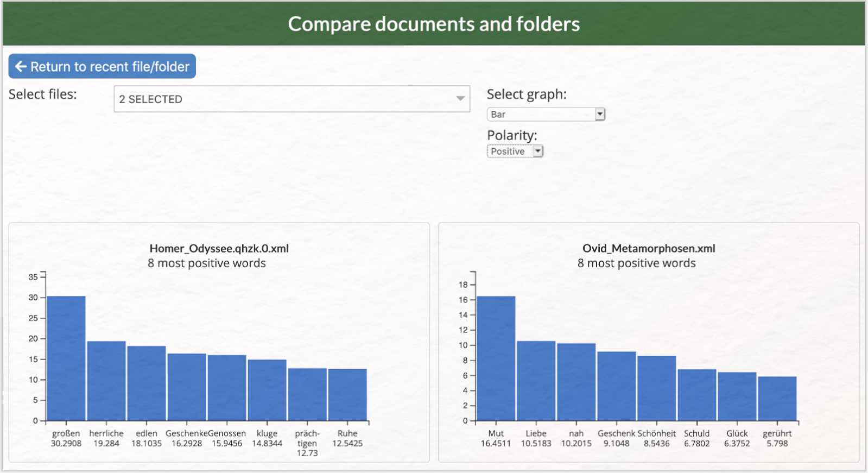
Task: Click the 'Liebe' bar in Ovid chart
Action: [536, 381]
